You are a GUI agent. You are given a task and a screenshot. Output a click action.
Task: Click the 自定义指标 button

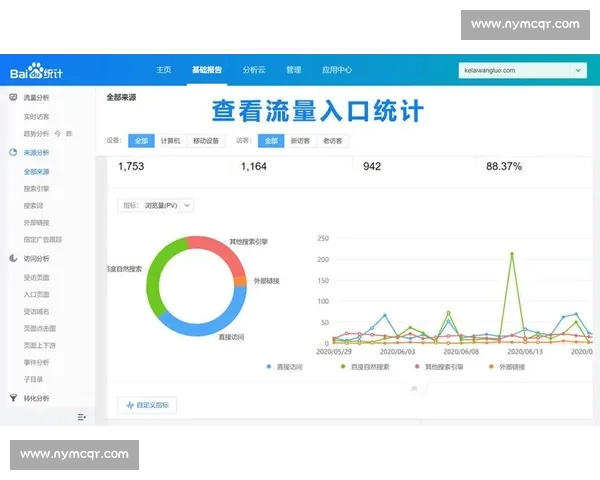147,405
